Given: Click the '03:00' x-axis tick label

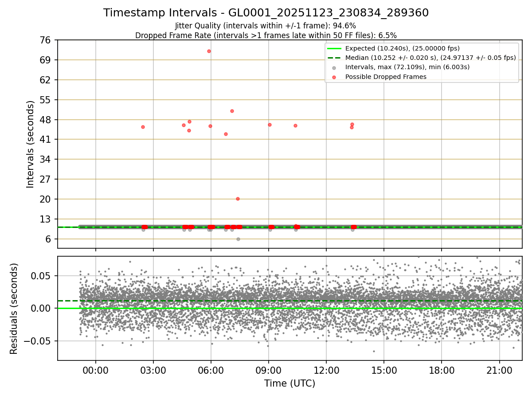Looking at the screenshot, I should (153, 371).
